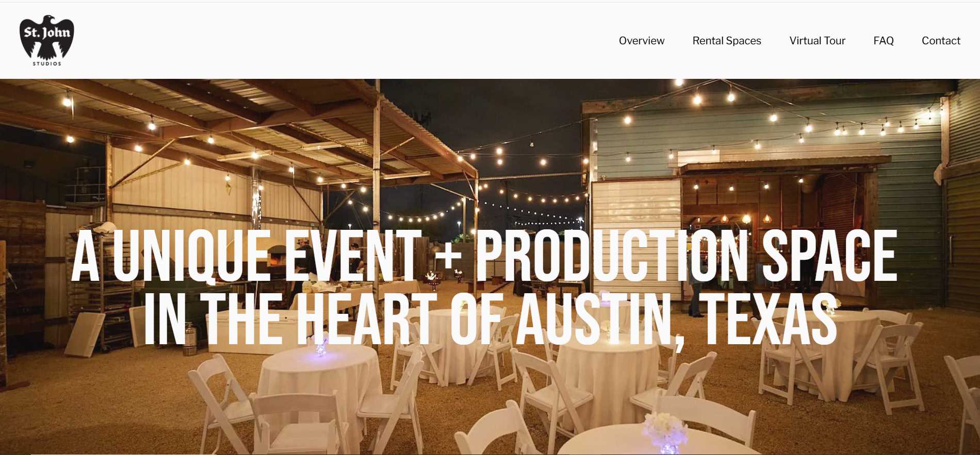
Task: Go to the Rental Spaces page
Action: [x=727, y=41]
